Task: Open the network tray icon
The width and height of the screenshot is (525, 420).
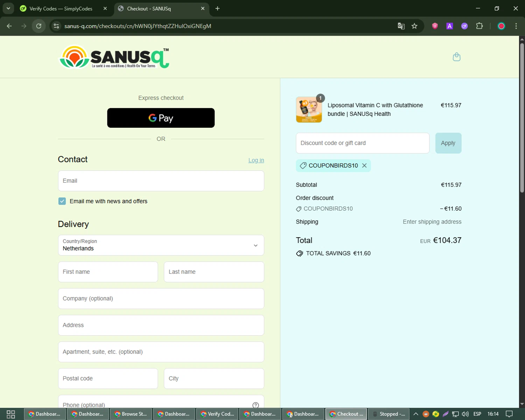Action: coord(455,414)
